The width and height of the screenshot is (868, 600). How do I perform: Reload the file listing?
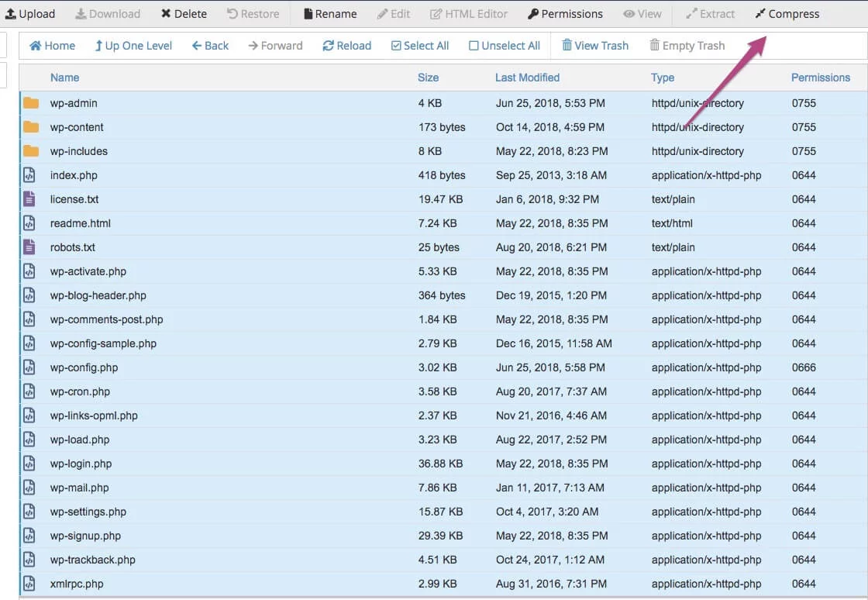[x=347, y=46]
